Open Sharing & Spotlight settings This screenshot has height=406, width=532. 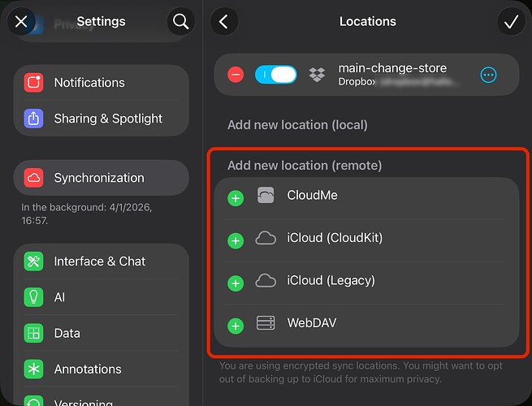tap(101, 119)
